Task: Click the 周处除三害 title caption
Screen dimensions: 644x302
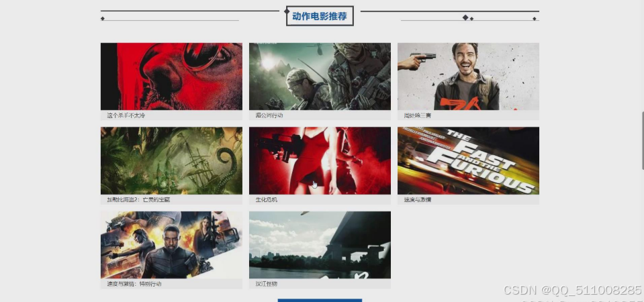Action: point(418,115)
